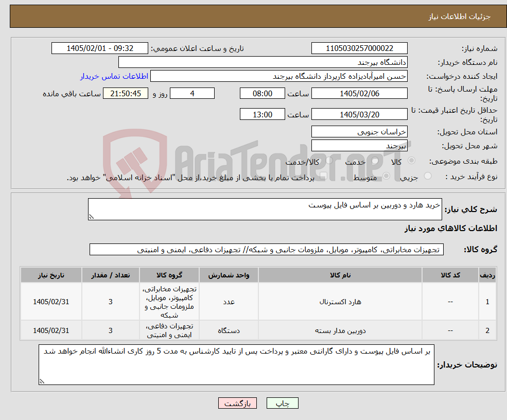Open the buyer contact info link
Screen dimensions: 507x420
(114, 76)
